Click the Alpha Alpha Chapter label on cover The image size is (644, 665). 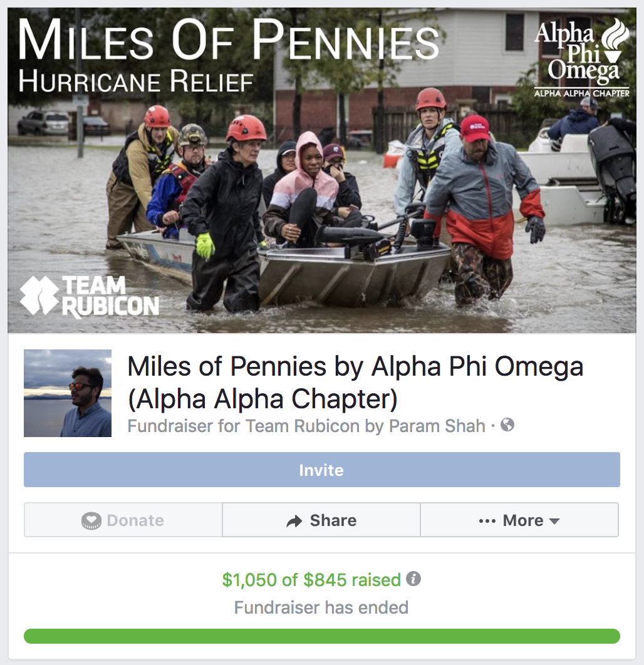coord(581,93)
